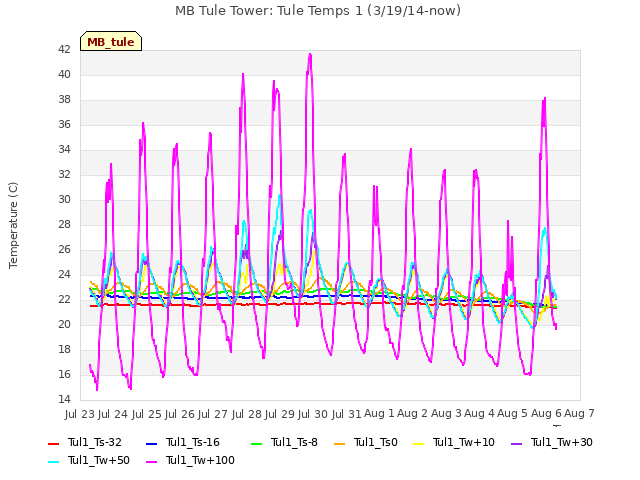
Task: Click the Aug 6 date label
Action: click(x=546, y=414)
